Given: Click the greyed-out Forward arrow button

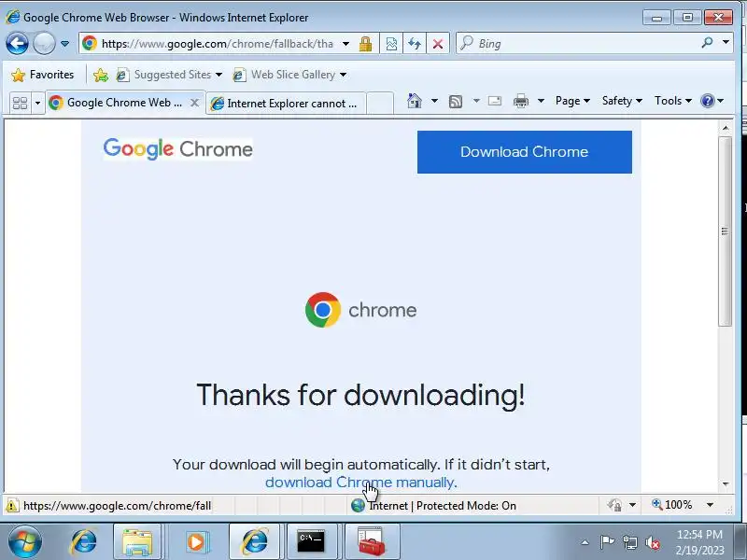Looking at the screenshot, I should (44, 44).
